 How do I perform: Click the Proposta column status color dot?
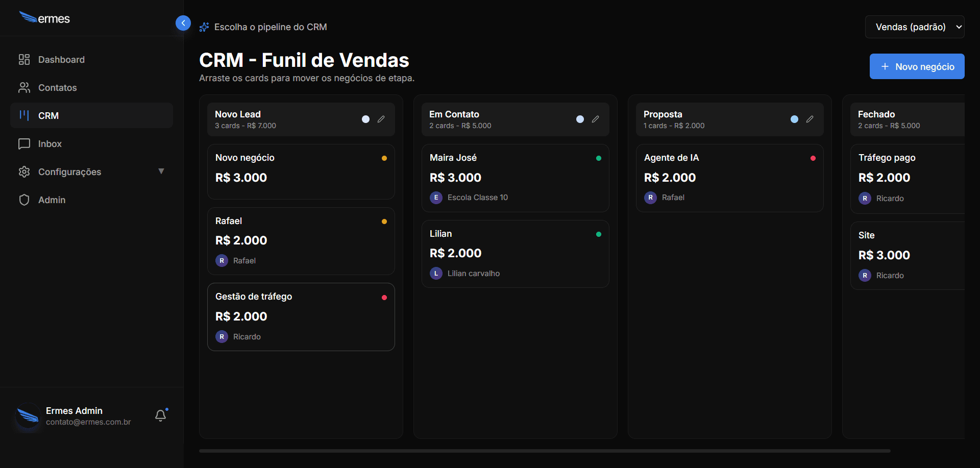tap(794, 119)
